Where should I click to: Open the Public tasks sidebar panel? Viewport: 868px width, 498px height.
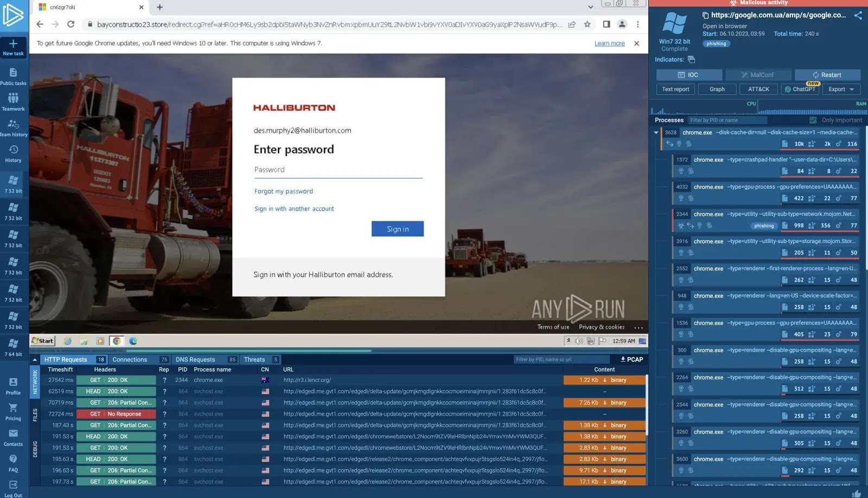coord(13,76)
